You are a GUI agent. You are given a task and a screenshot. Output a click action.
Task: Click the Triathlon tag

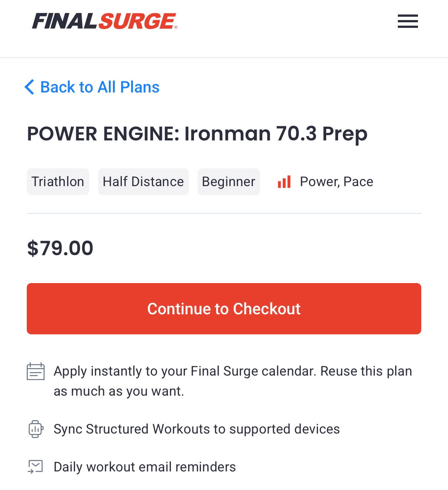(58, 182)
